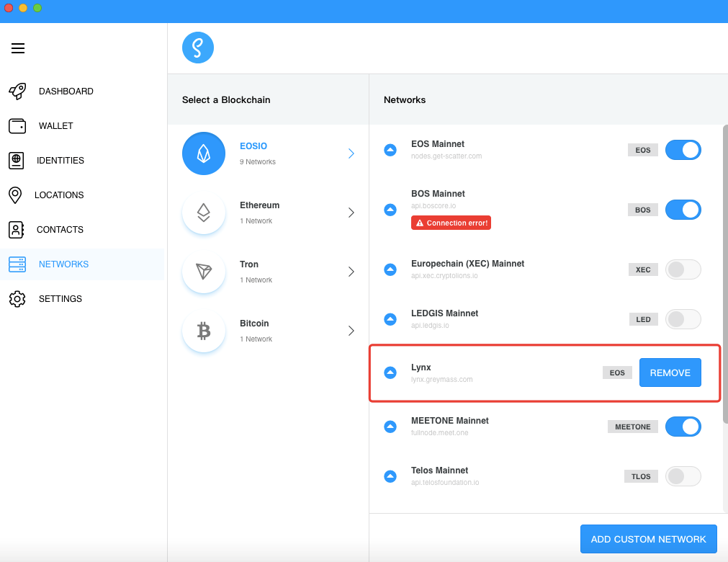The image size is (728, 562).
Task: Expand the EOSIO chevron arrow
Action: point(351,153)
